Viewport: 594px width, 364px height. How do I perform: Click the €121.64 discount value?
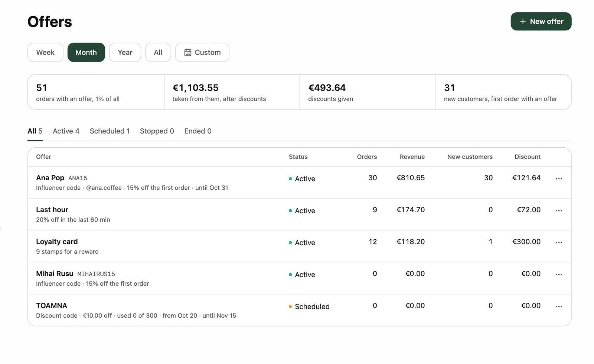pyautogui.click(x=526, y=178)
